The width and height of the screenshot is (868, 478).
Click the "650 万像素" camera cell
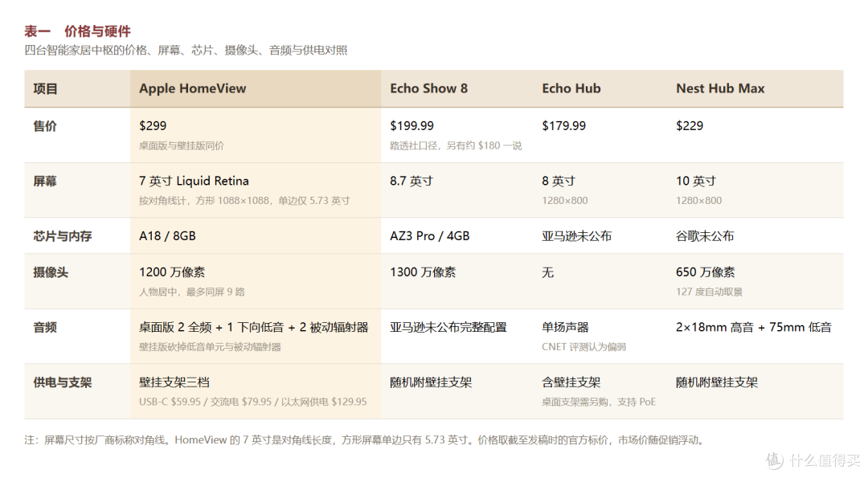(x=706, y=272)
